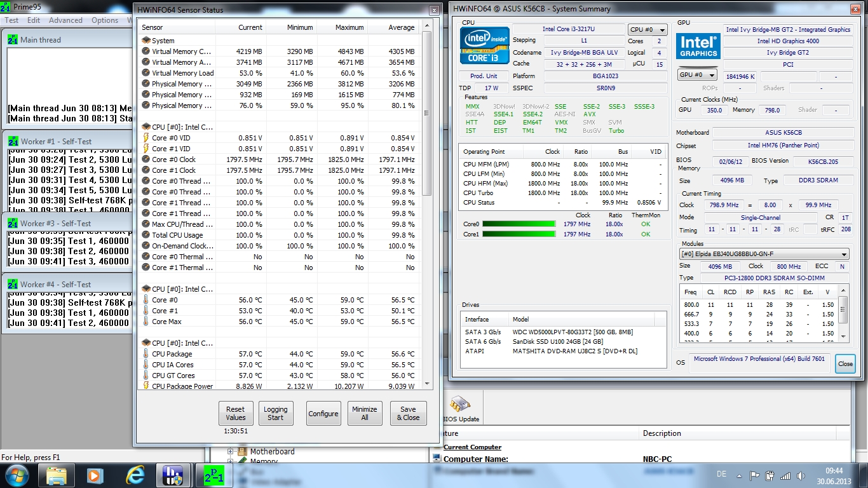Viewport: 868px width, 488px height.
Task: Click the Intel Core i3 inside logo
Action: pyautogui.click(x=485, y=45)
